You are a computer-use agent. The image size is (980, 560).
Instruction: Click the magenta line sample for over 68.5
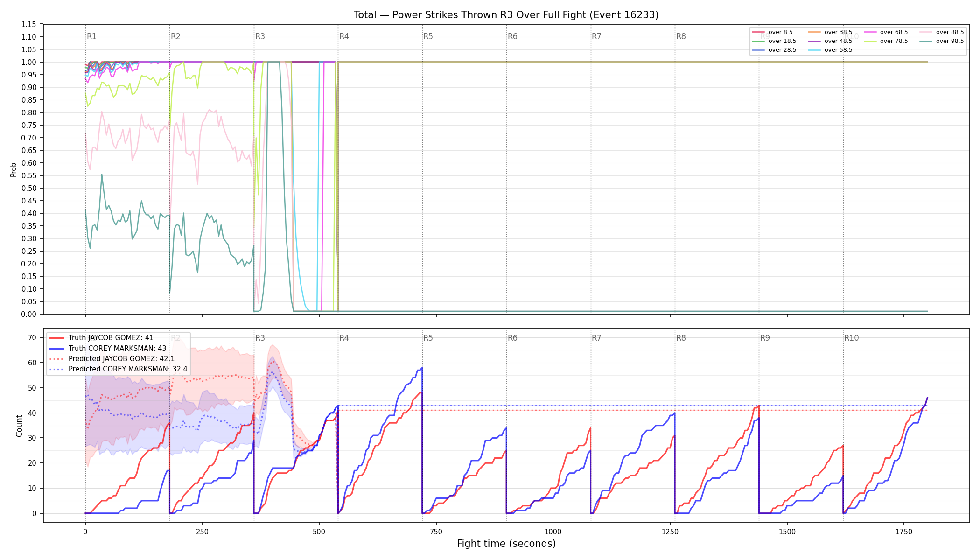870,32
